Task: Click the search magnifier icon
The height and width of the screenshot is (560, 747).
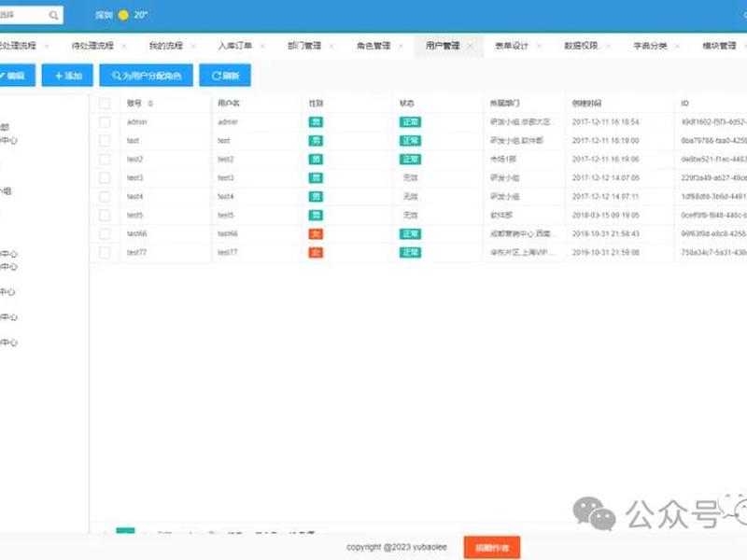Action: click(53, 15)
